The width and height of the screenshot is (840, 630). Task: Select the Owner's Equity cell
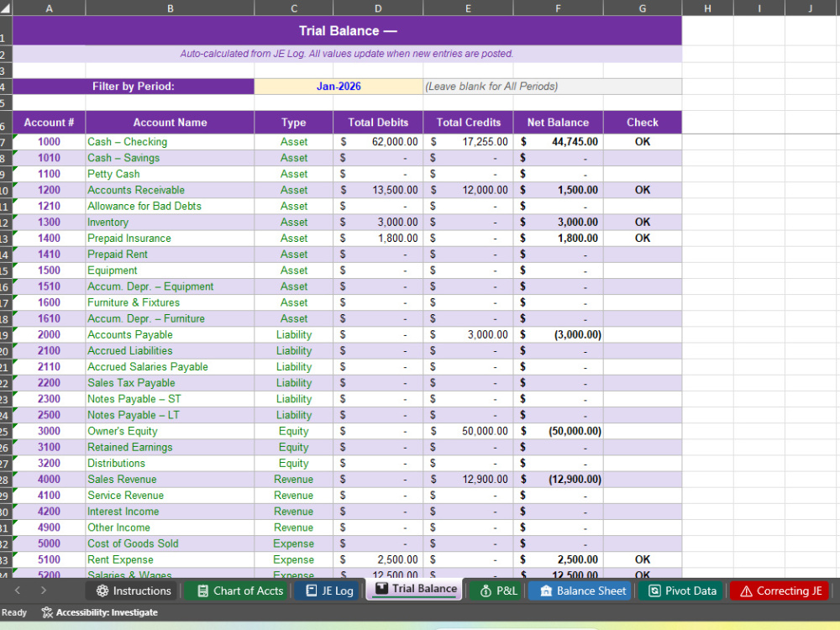(x=170, y=431)
